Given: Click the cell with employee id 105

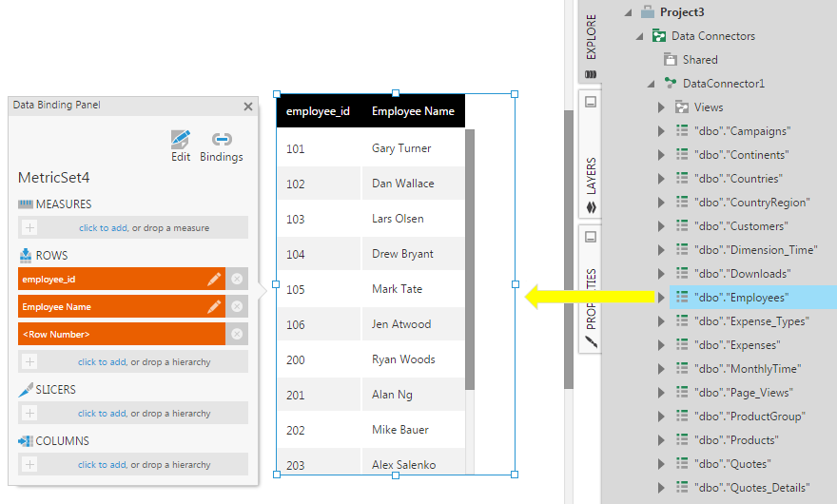Looking at the screenshot, I should (319, 289).
